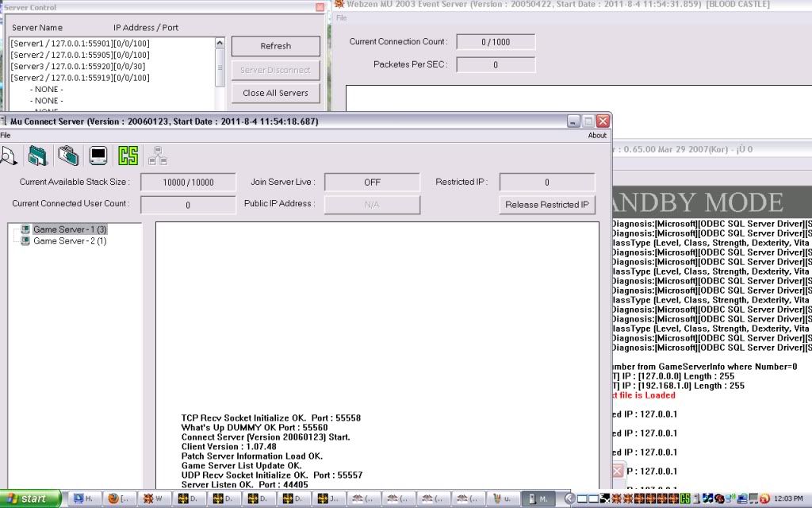Click the magnifier icon in Connect Server toolbar

point(8,156)
